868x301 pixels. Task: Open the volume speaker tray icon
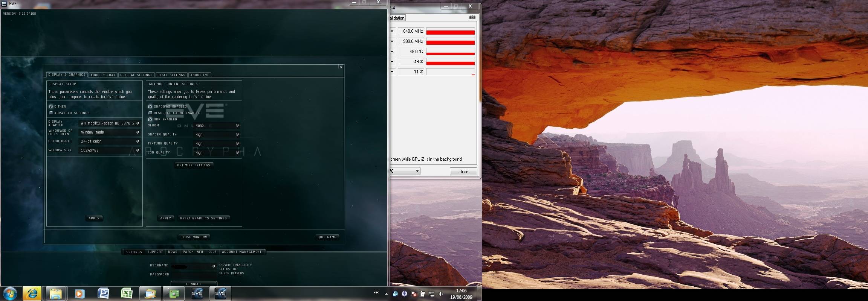(441, 294)
